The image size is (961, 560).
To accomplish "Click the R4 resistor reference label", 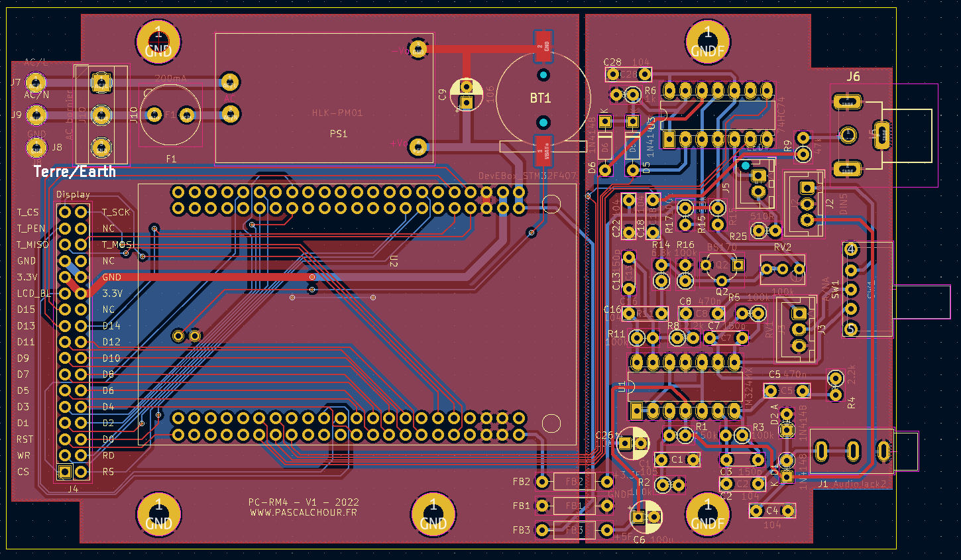I will (852, 402).
